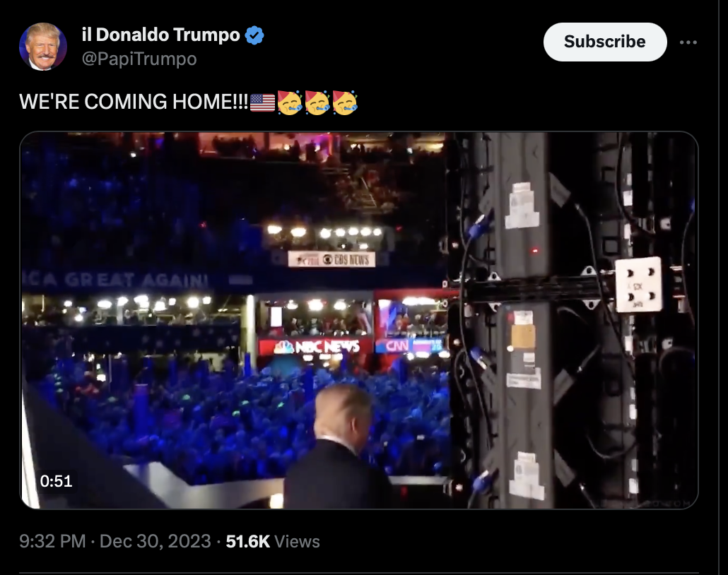Click the blue verified badge

(254, 35)
